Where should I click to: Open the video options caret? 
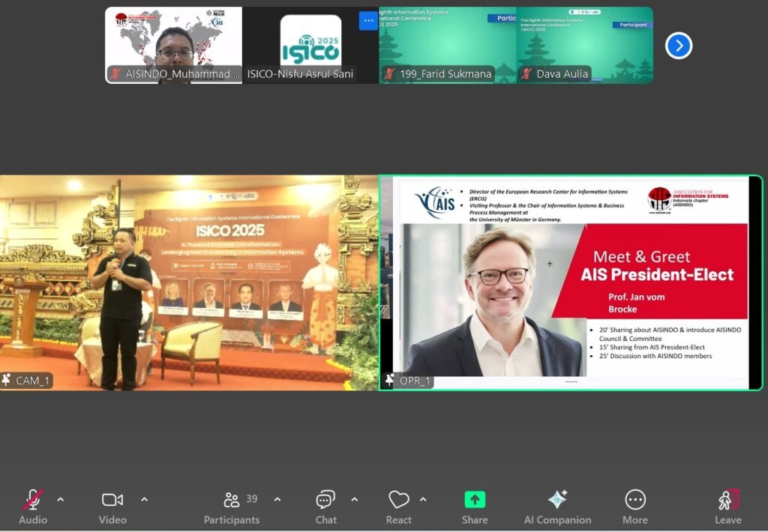145,500
